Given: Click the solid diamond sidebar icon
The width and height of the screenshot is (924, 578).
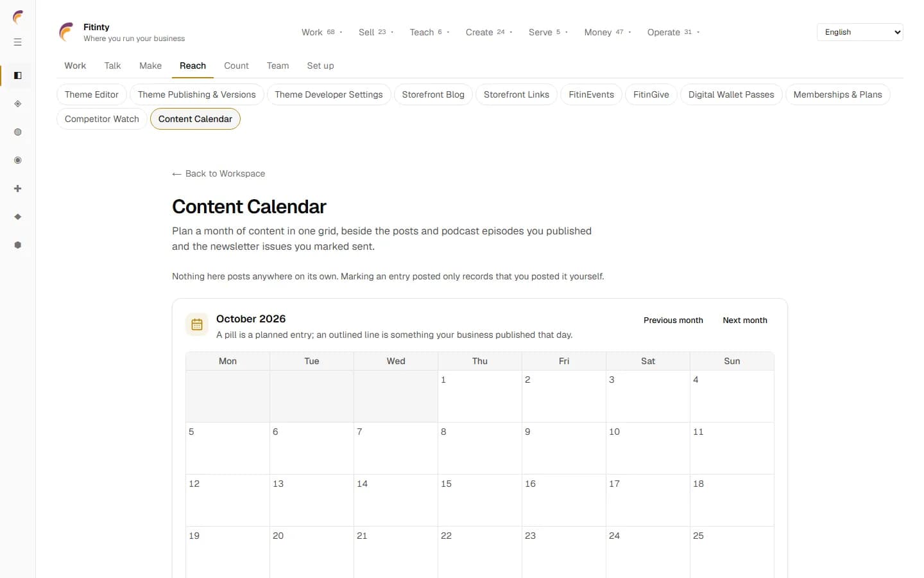Looking at the screenshot, I should tap(18, 217).
